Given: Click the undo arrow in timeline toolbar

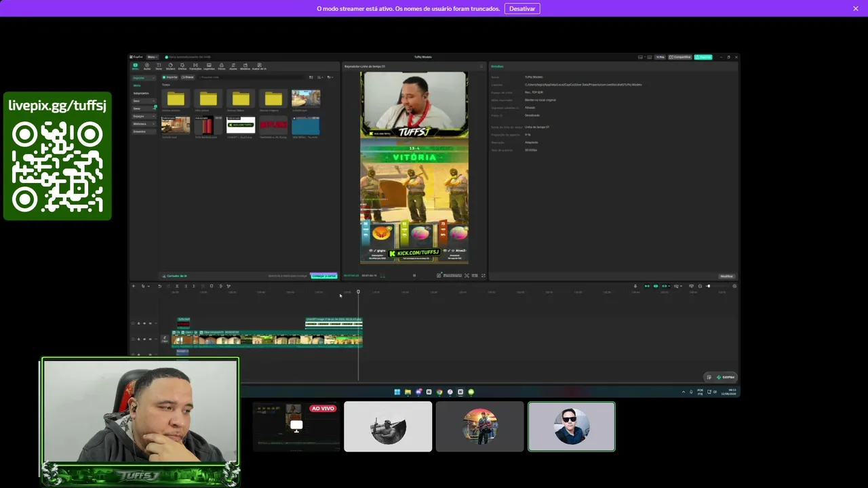Looking at the screenshot, I should click(160, 286).
